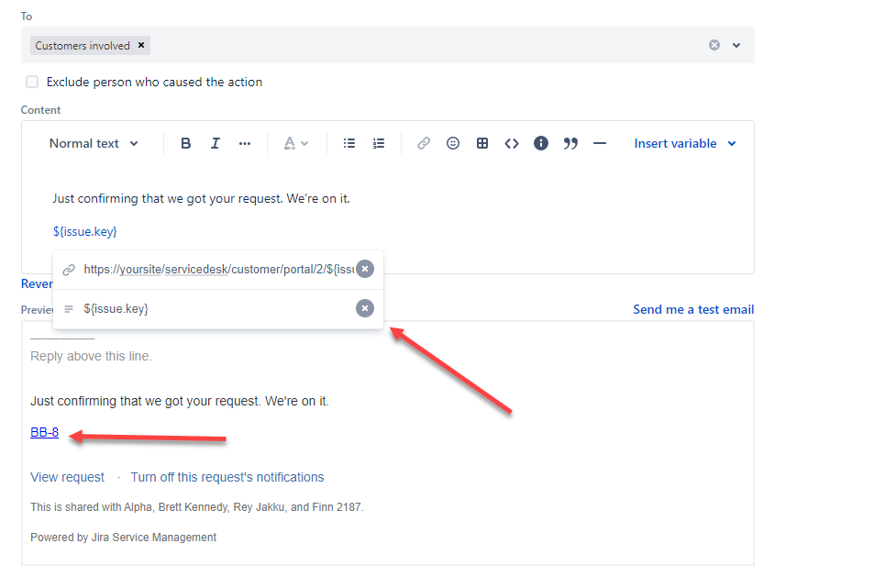This screenshot has width=874, height=588.
Task: Insert a bullet list
Action: [x=349, y=144]
